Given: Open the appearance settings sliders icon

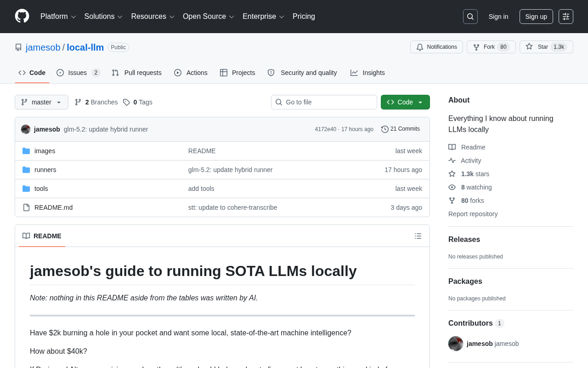Looking at the screenshot, I should pyautogui.click(x=566, y=17).
